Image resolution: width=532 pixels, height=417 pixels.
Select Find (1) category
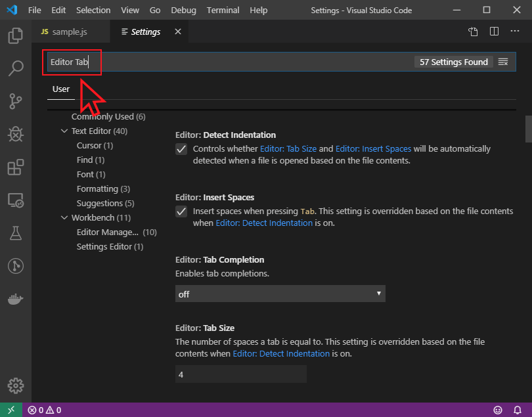click(x=90, y=160)
